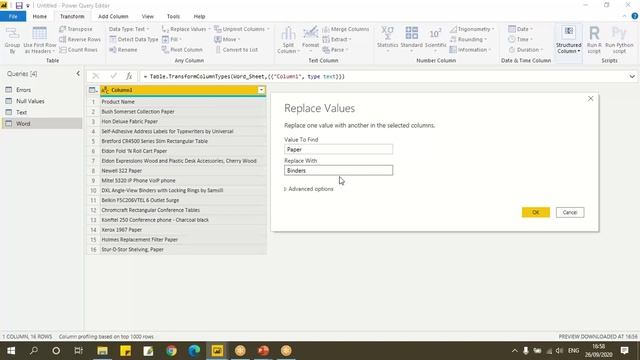The image size is (640, 360).
Task: Open the Replace Values dropdown arrow
Action: click(209, 29)
